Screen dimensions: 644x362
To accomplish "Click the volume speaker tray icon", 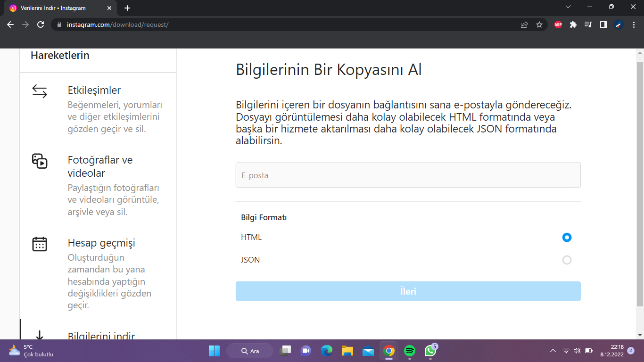I will [577, 351].
